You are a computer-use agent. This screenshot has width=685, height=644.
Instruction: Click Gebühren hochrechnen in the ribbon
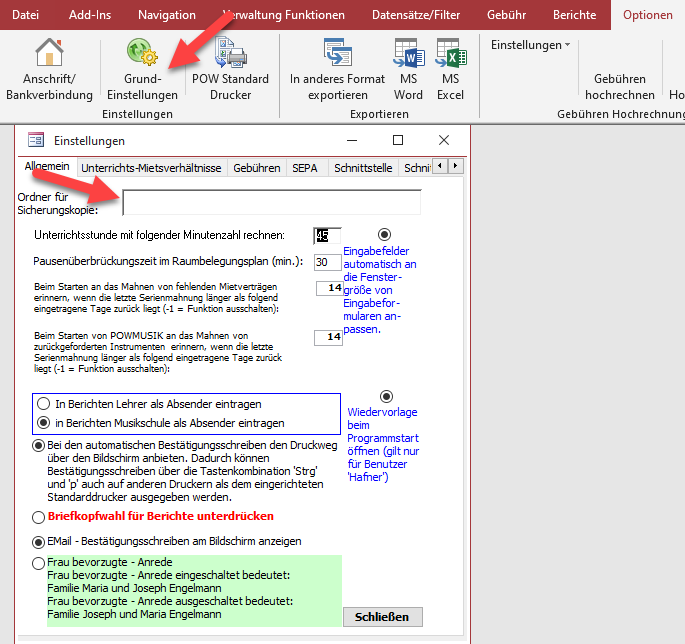click(x=620, y=86)
